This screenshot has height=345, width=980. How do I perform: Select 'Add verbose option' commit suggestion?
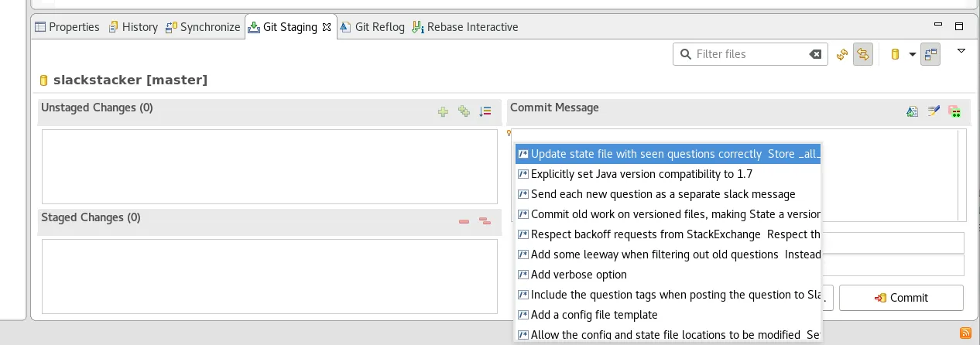pos(578,275)
